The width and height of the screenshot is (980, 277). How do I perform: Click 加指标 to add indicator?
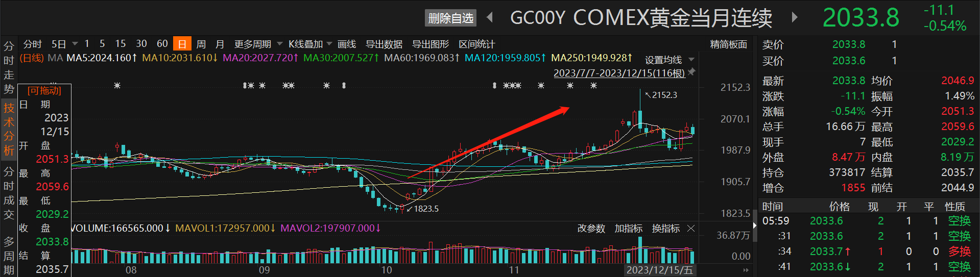click(629, 229)
